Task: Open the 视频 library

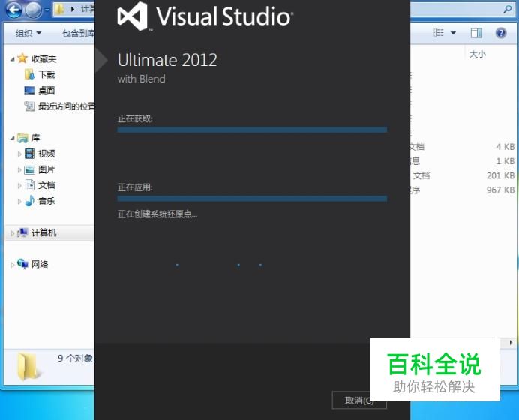Action: click(46, 154)
